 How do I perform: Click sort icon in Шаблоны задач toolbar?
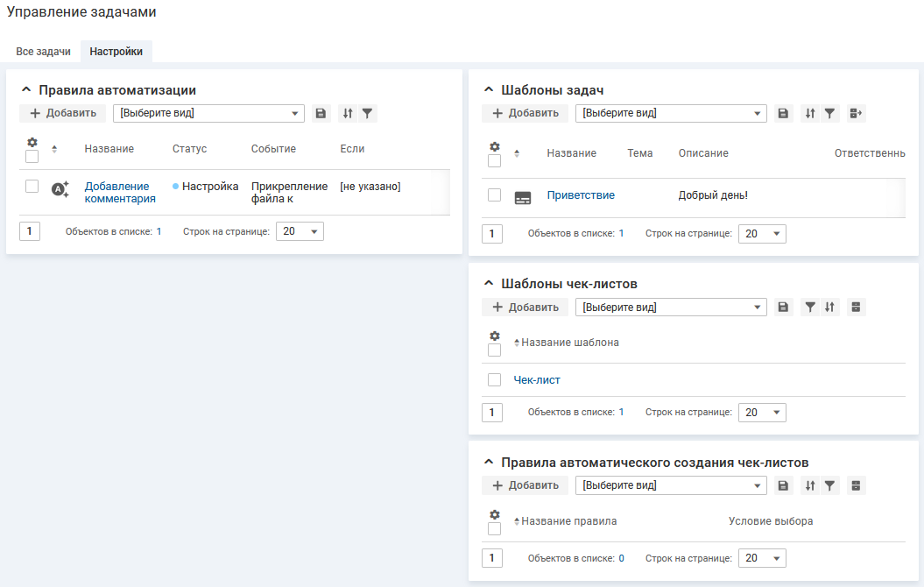810,113
